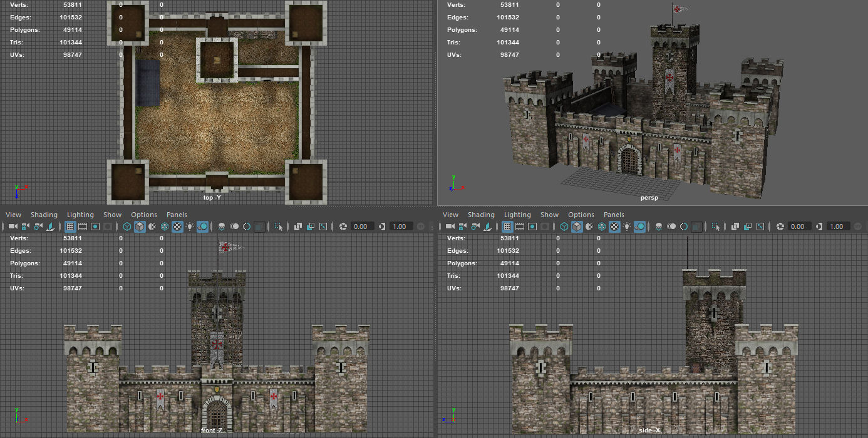Click the 'side -X' viewport label
The width and height of the screenshot is (868, 438).
pyautogui.click(x=649, y=431)
